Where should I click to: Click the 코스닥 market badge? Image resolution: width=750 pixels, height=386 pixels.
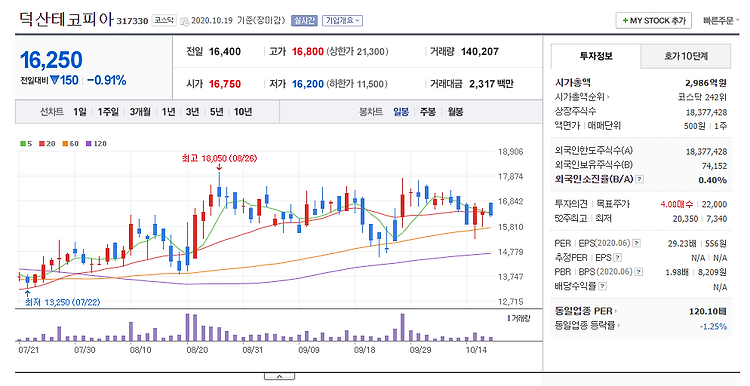click(x=164, y=21)
